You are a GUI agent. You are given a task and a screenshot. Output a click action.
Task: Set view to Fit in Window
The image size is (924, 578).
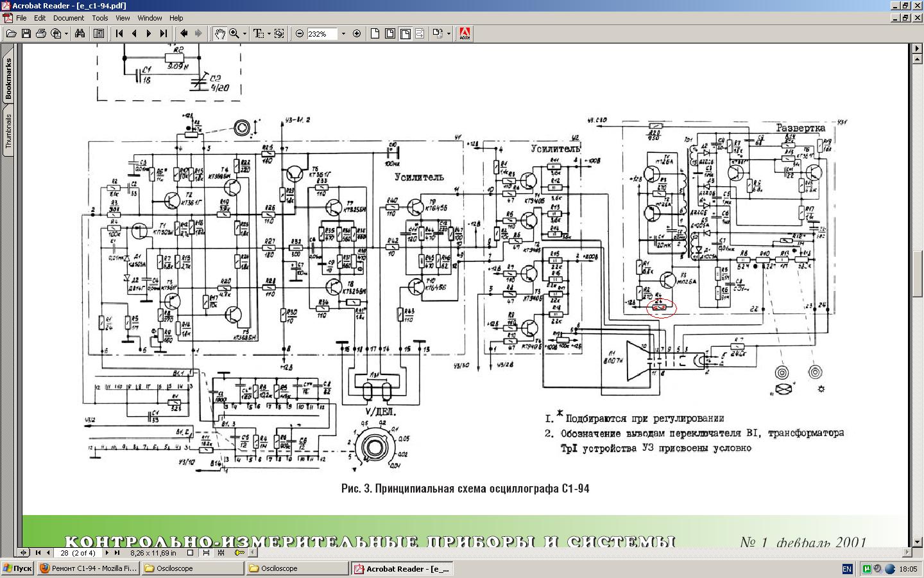tap(390, 33)
